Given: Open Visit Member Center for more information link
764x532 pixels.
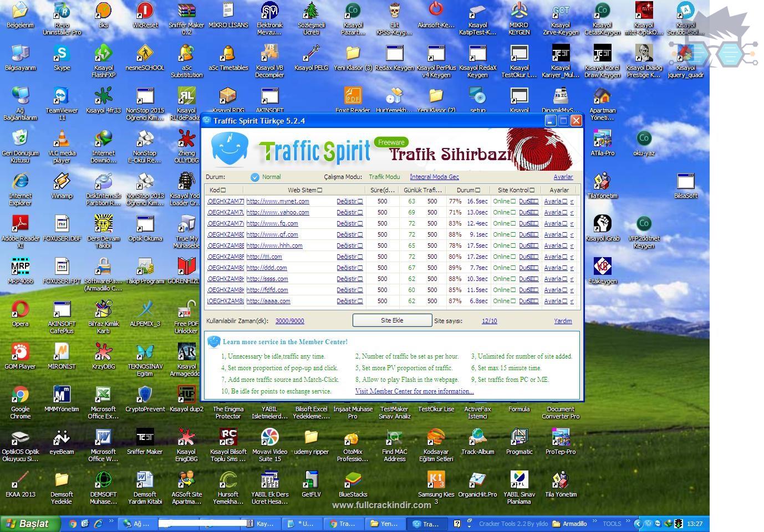Looking at the screenshot, I should 414,391.
